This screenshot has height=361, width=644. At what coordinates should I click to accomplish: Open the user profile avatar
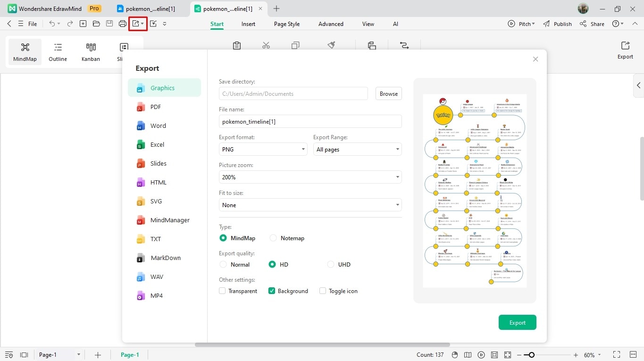click(583, 8)
